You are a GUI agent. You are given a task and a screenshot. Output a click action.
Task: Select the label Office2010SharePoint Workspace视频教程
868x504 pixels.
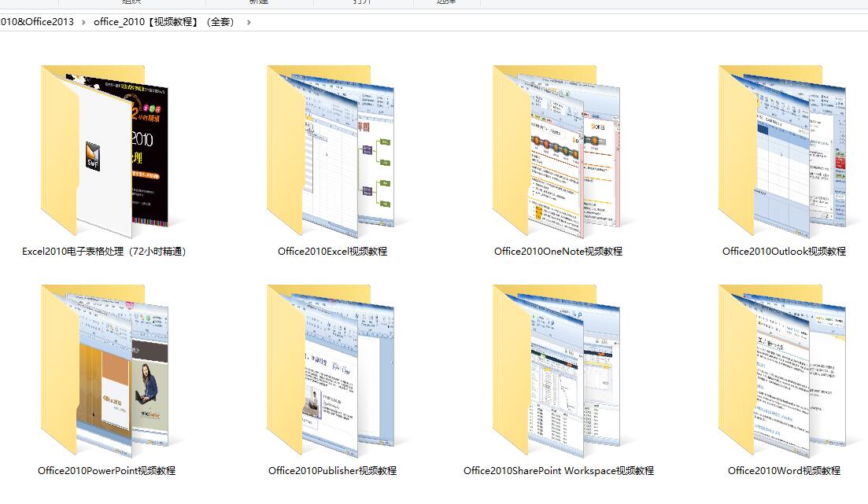[559, 471]
